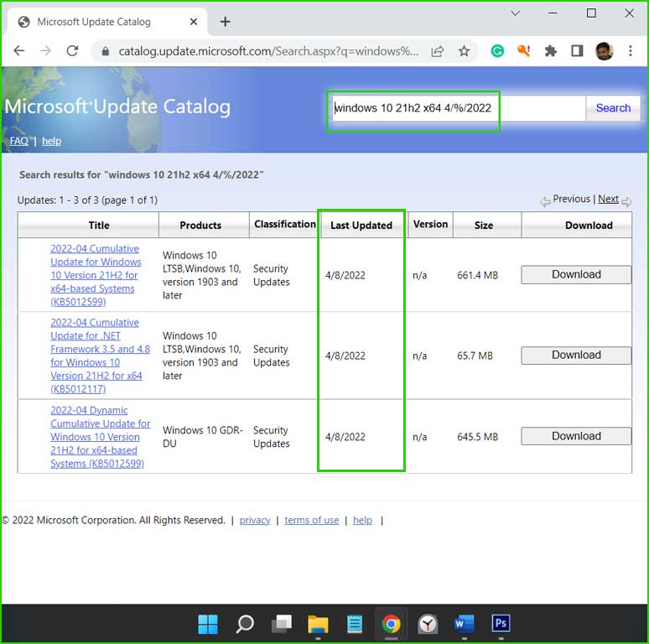The width and height of the screenshot is (649, 644).
Task: Open the help link in the footer
Action: (x=362, y=520)
